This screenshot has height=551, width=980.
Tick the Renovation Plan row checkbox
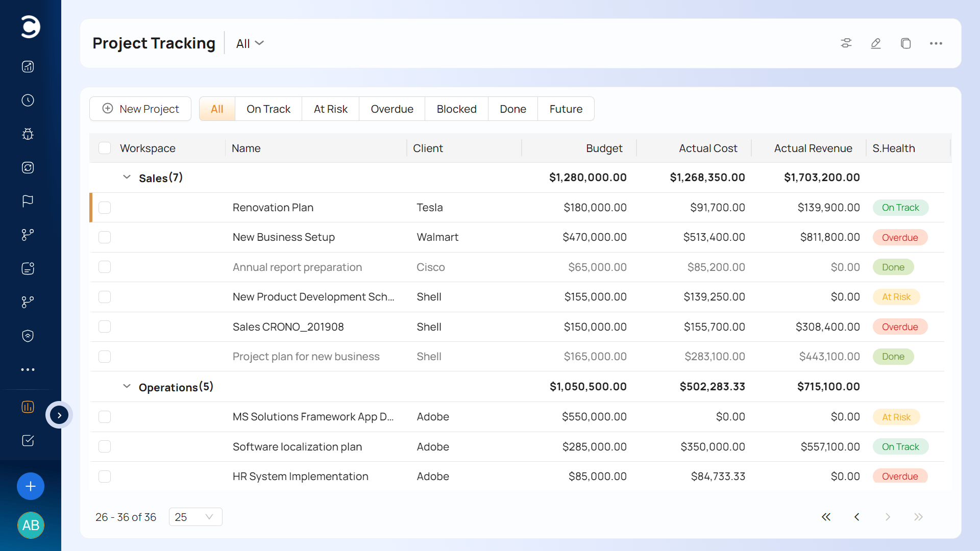tap(105, 208)
